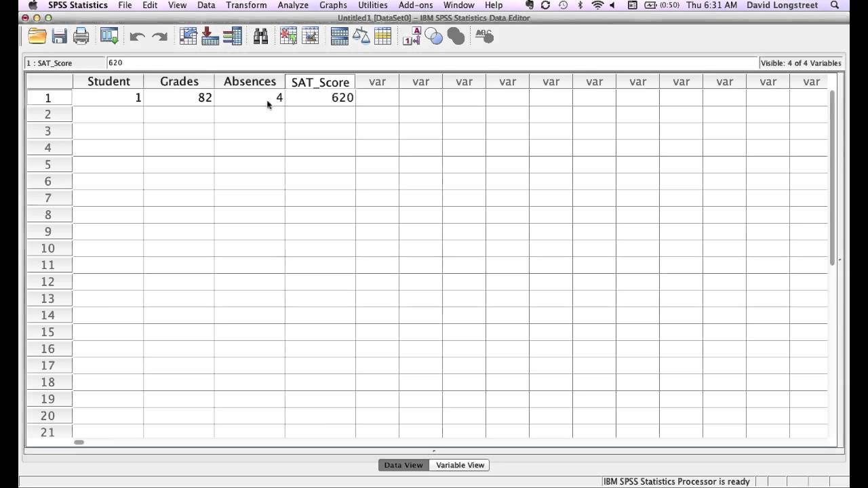The width and height of the screenshot is (868, 488).
Task: Click the ABC spell check icon
Action: pyautogui.click(x=484, y=36)
